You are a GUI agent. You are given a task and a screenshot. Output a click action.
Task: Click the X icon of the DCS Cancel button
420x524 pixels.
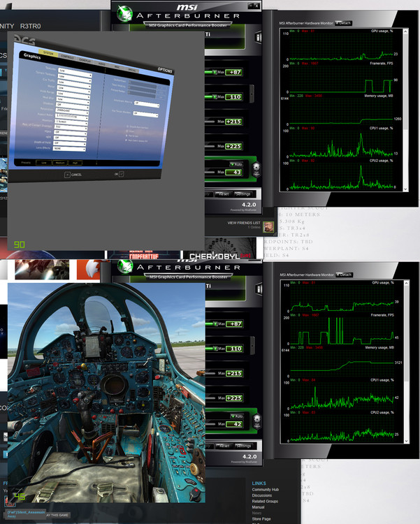coord(67,175)
